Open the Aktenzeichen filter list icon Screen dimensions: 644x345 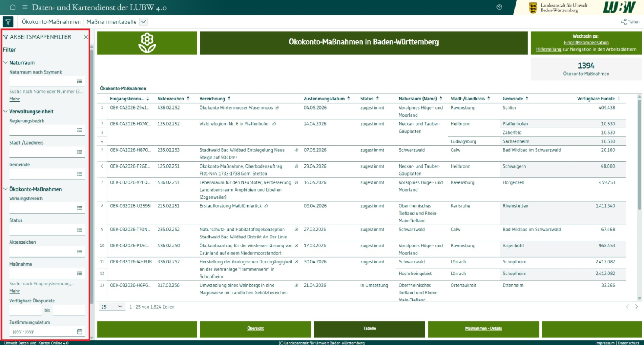tap(79, 252)
